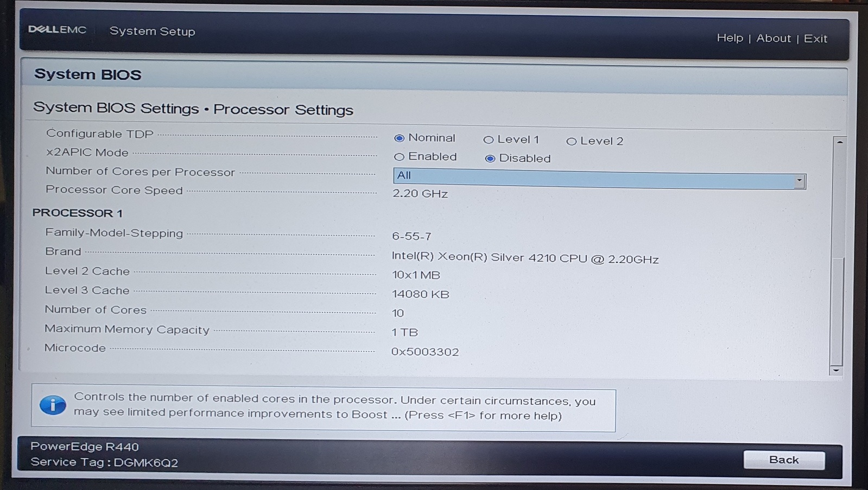Open the About menu item

pyautogui.click(x=774, y=39)
